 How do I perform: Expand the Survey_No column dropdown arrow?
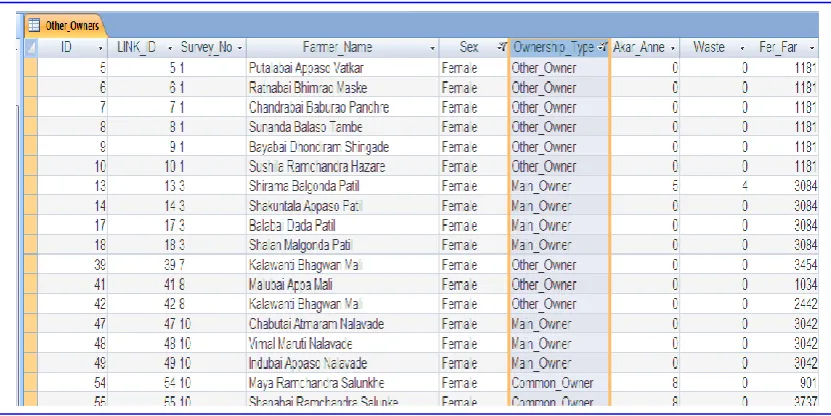240,48
